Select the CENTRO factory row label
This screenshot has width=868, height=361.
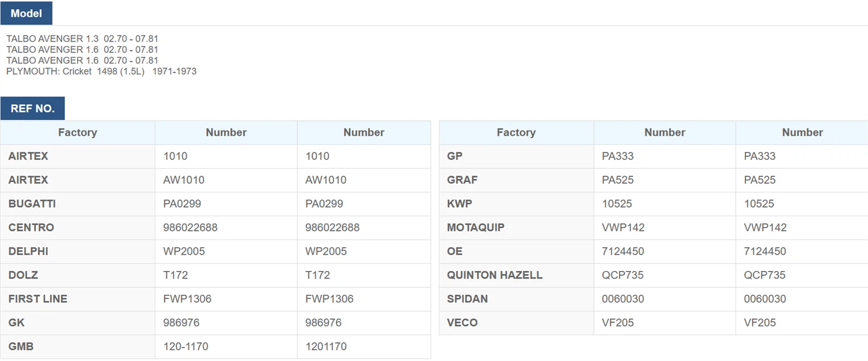pyautogui.click(x=31, y=228)
